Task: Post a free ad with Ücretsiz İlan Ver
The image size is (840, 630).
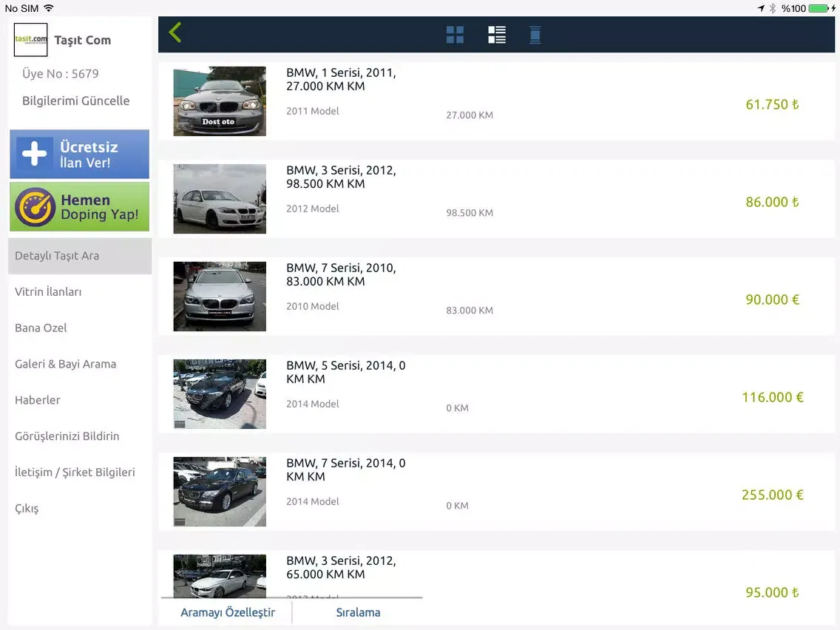Action: click(79, 154)
